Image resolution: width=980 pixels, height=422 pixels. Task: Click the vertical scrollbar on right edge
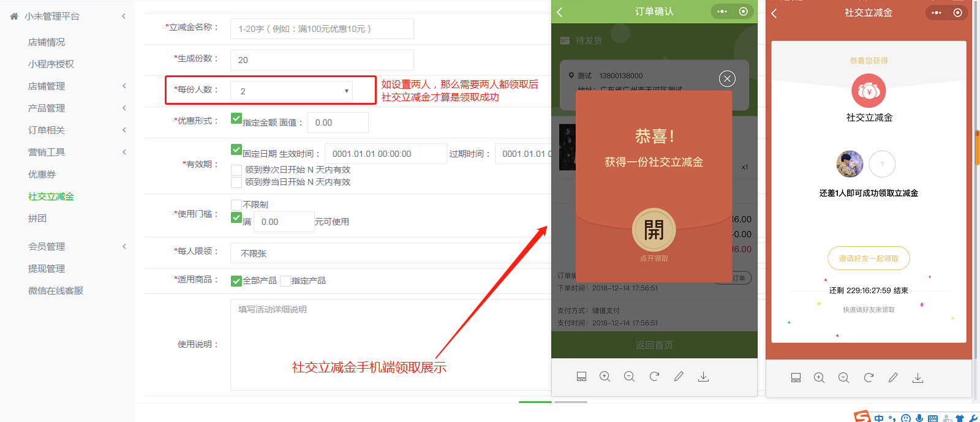(x=977, y=147)
